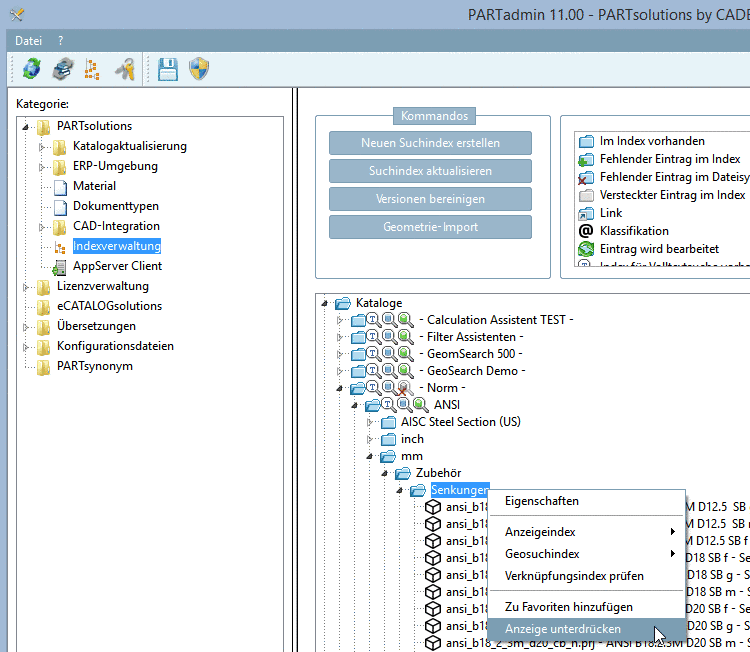
Task: Select the AISC Steel Section (US) folder
Action: 460,422
